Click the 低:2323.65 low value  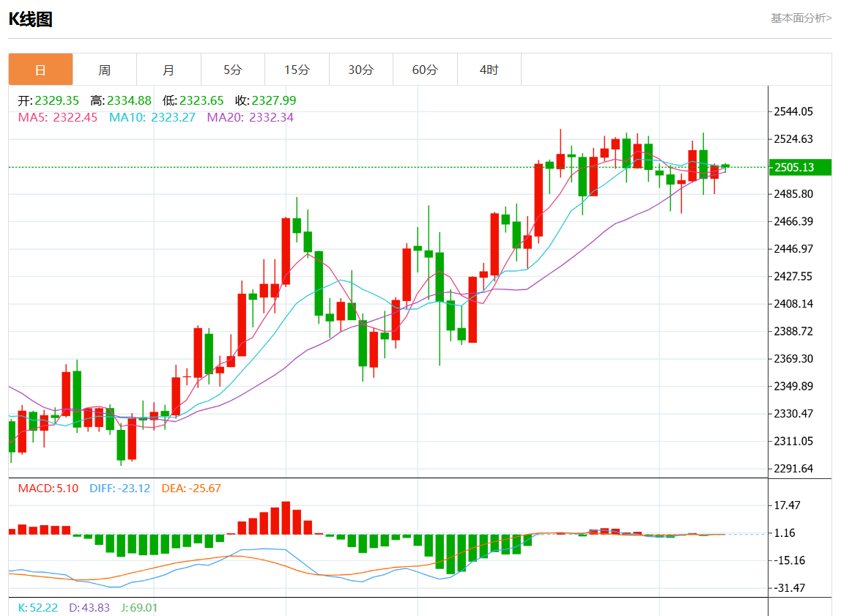[193, 100]
